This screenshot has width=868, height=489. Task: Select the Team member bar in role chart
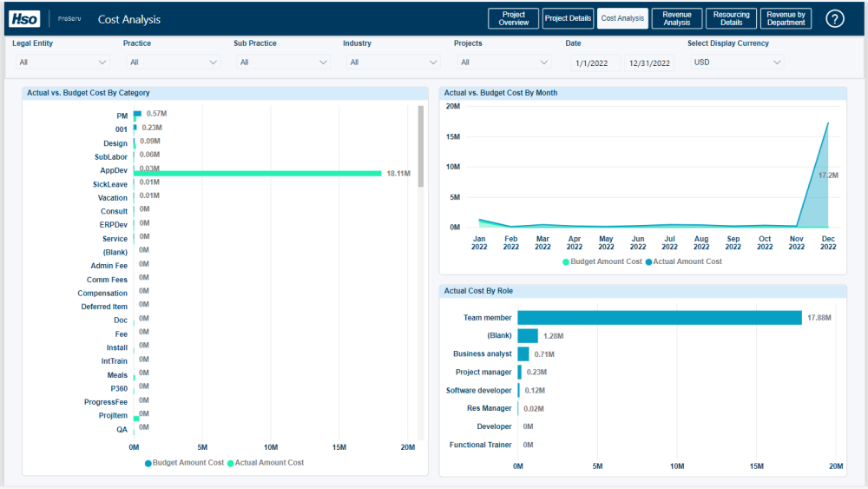(659, 318)
